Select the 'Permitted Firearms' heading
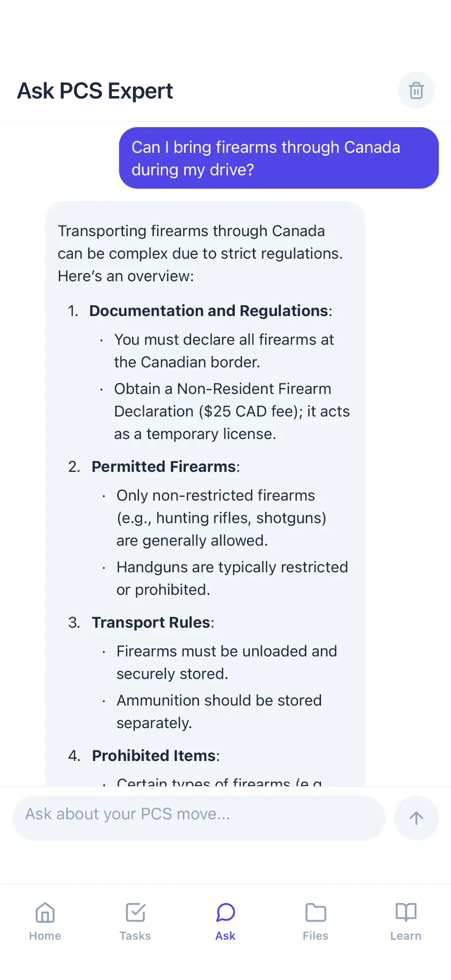Screen dimensions: 451x980 (165, 466)
